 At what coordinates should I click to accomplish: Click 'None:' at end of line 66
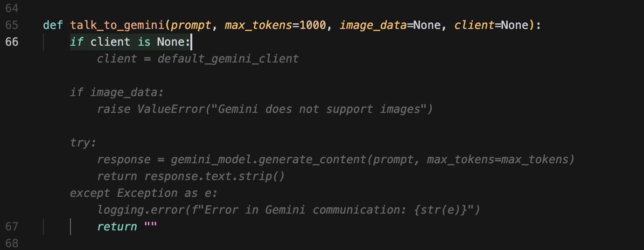(x=174, y=42)
